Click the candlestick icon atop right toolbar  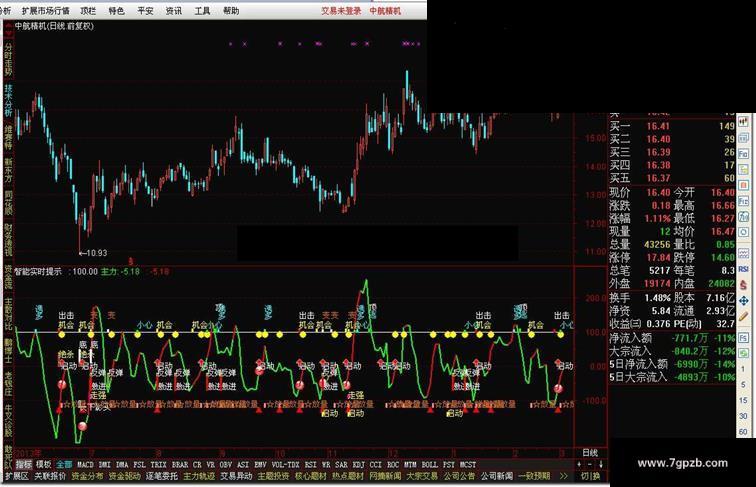point(743,121)
